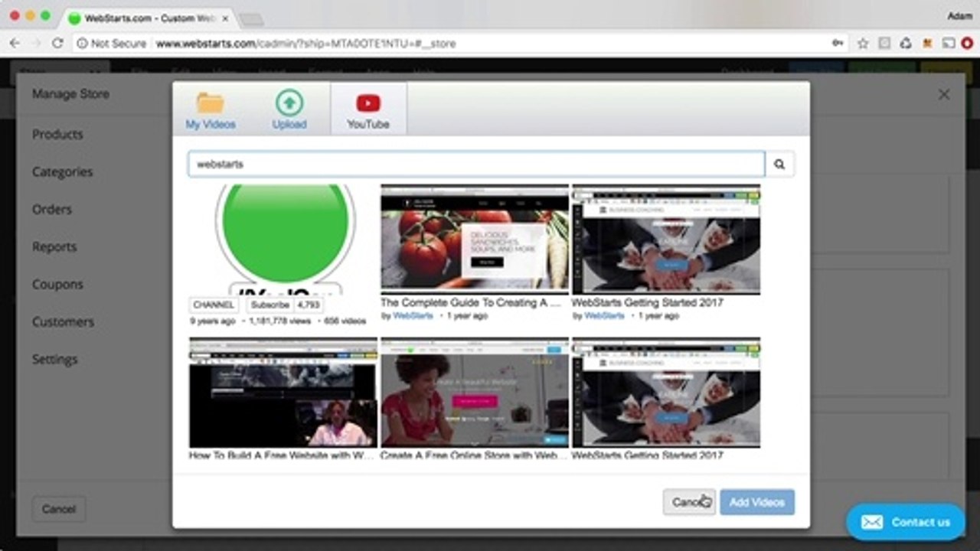This screenshot has height=551, width=980.
Task: Open Settings in Manage Store sidebar
Action: tap(55, 359)
